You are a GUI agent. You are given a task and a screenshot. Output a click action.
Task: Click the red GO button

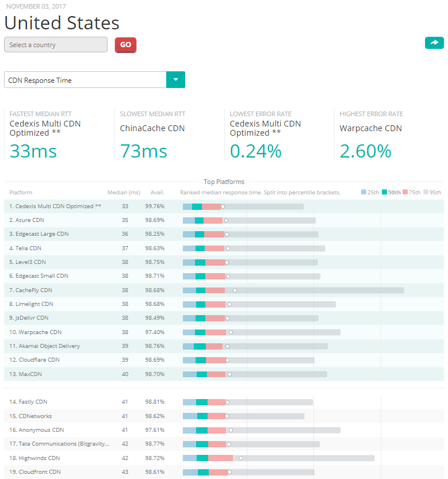pyautogui.click(x=125, y=45)
